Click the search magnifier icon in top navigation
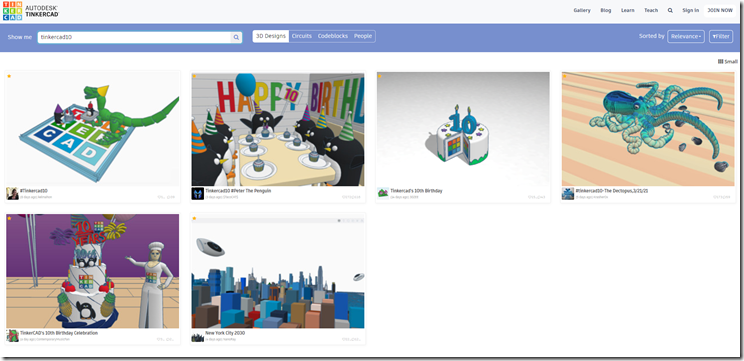This screenshot has height=361, width=744. tap(670, 10)
